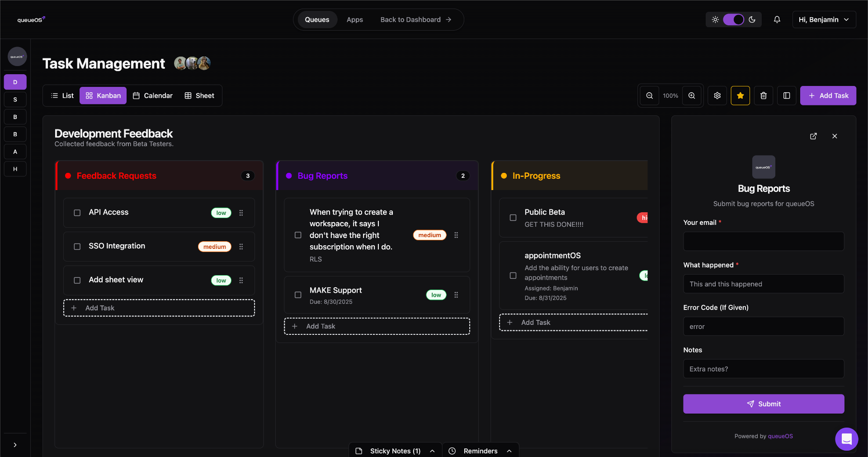Mark MAKE Support task as complete
The height and width of the screenshot is (457, 868).
tap(298, 295)
